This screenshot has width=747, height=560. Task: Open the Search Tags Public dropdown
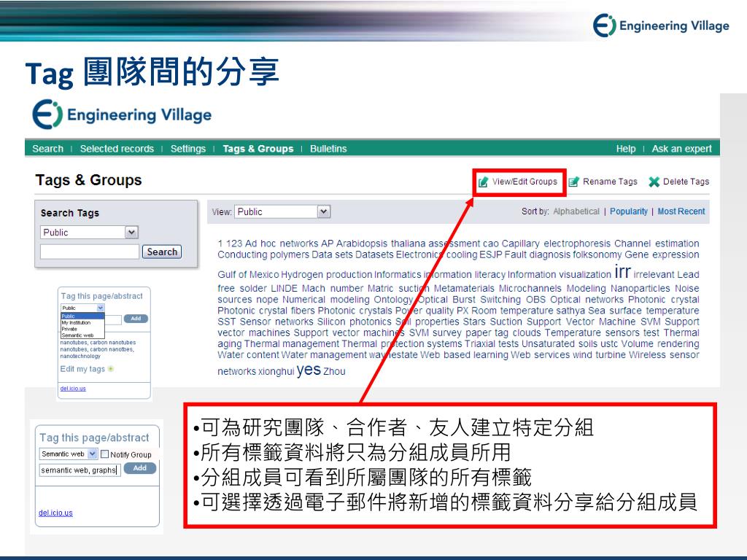click(89, 233)
